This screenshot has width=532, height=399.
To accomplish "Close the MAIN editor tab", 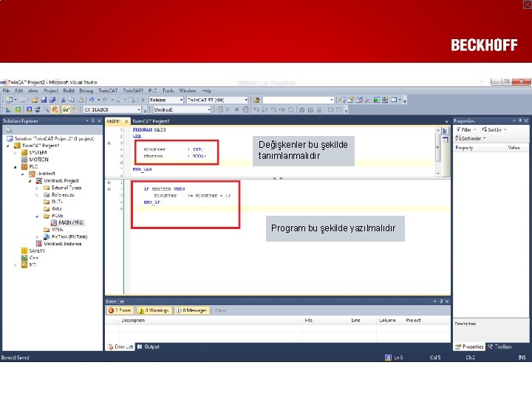I will coord(126,121).
